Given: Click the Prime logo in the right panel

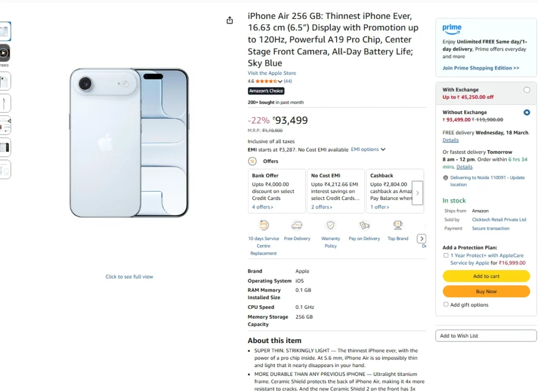Looking at the screenshot, I should 452,28.
